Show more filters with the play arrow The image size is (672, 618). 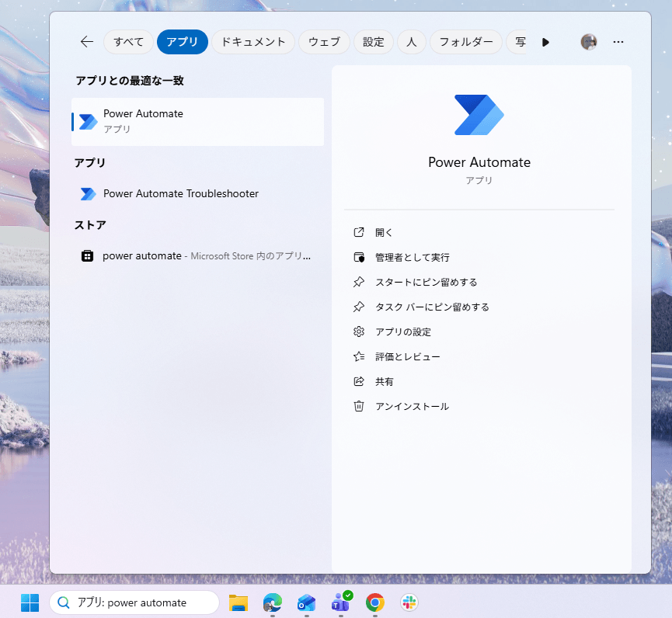coord(545,42)
